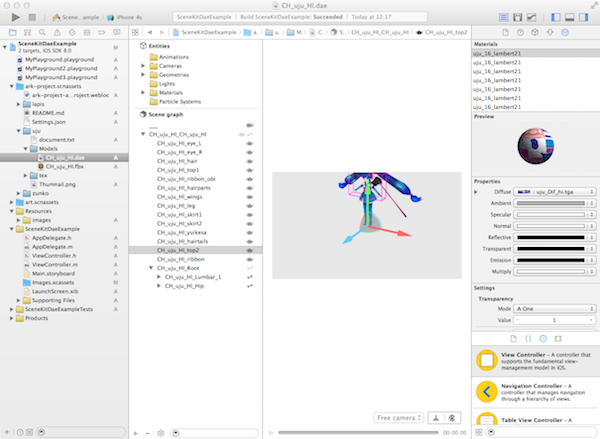Screen dimensions: 600x439
Task: Collapse the CH_uju_HI_Root node
Action: pos(151,268)
